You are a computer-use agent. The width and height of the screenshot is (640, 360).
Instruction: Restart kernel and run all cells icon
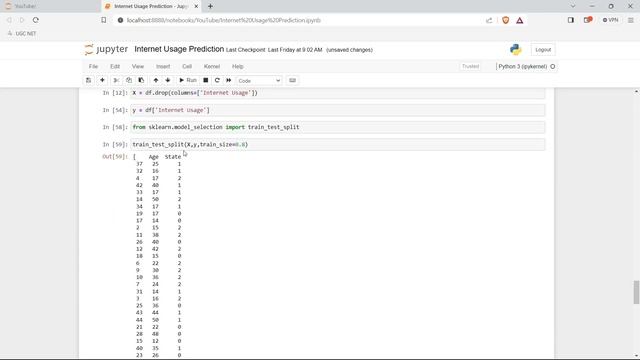pos(229,80)
